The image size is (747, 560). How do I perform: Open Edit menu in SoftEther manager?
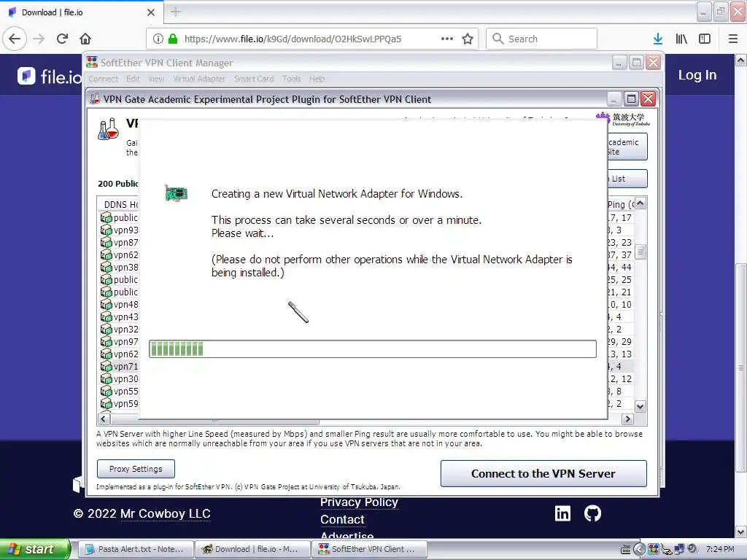coord(133,79)
